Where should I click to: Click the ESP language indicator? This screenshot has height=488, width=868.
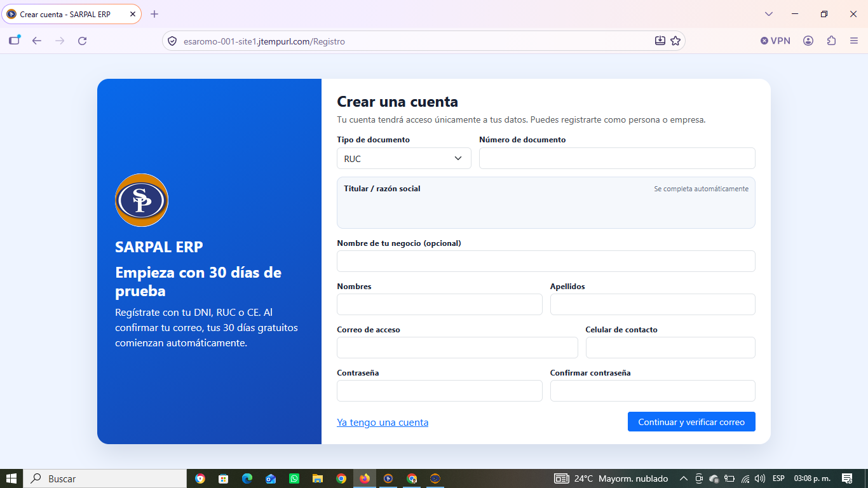[x=778, y=478]
